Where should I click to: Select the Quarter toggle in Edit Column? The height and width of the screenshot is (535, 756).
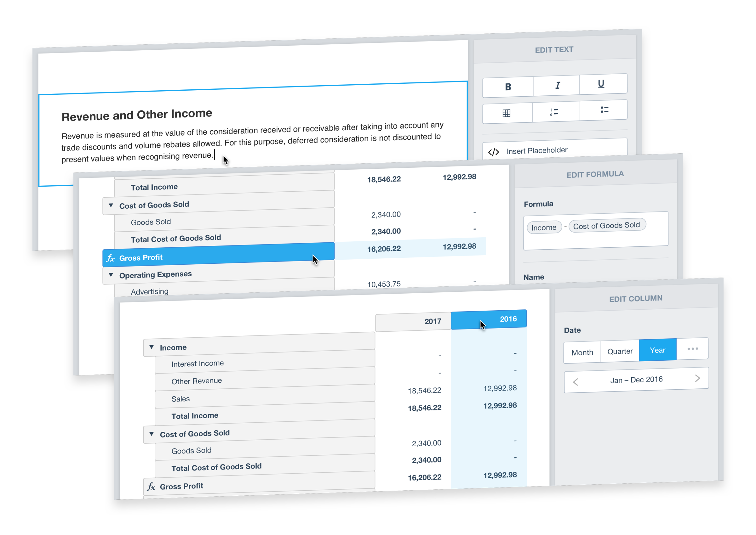click(x=619, y=350)
